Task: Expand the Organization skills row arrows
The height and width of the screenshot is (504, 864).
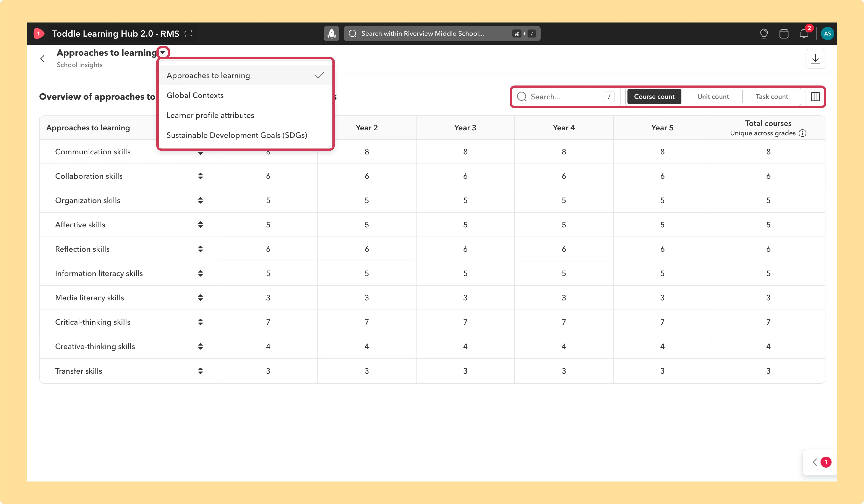Action: (201, 200)
